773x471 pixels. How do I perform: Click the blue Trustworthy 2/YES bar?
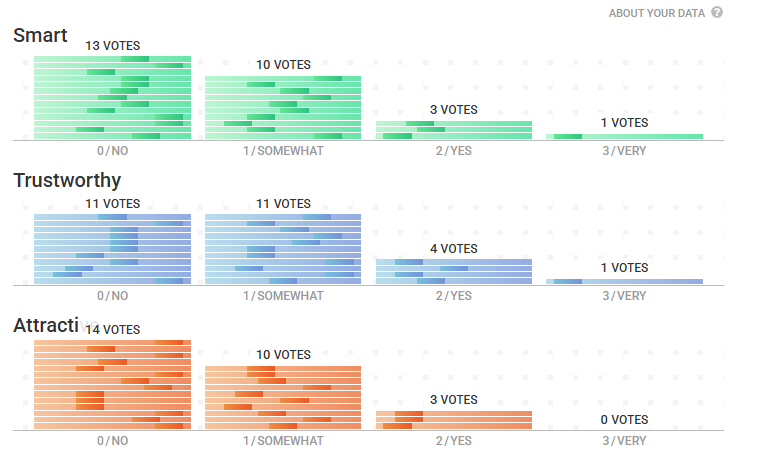454,272
